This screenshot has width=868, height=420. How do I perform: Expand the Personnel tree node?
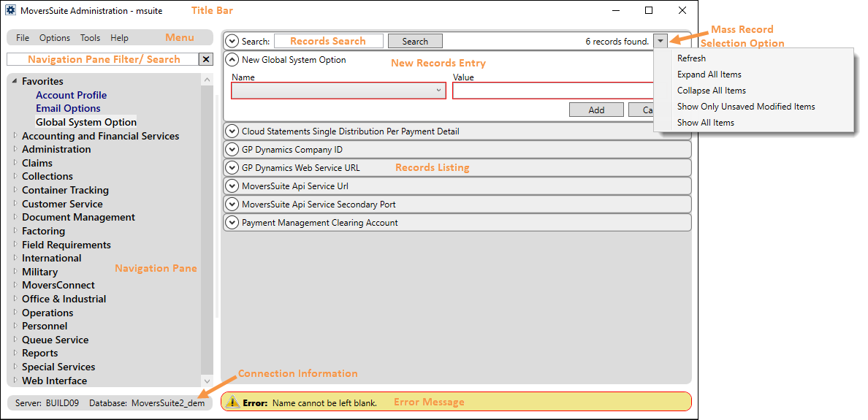15,326
